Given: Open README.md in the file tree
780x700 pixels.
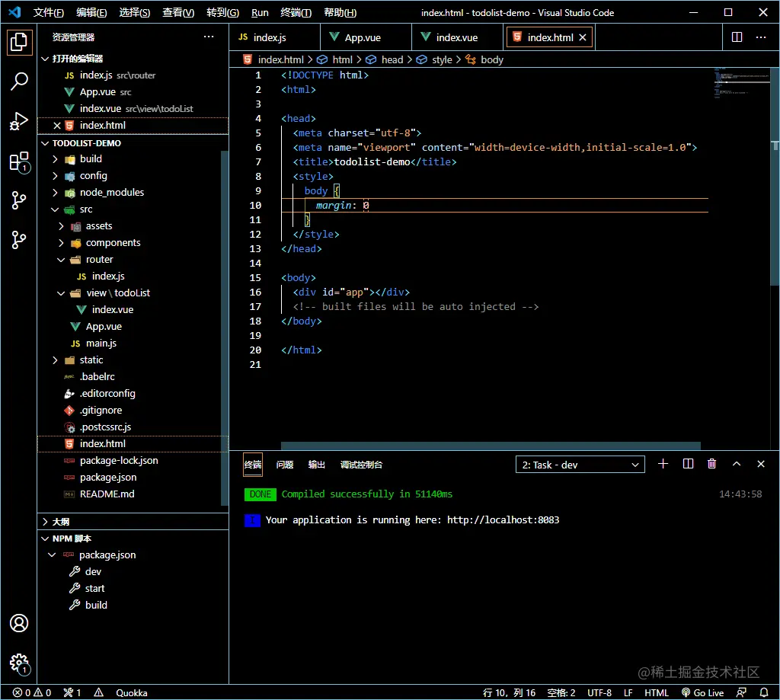Looking at the screenshot, I should [x=107, y=494].
